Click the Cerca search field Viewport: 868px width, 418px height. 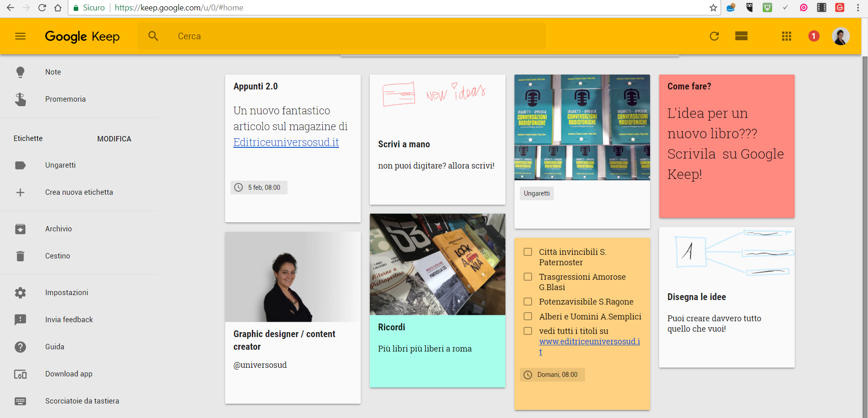(x=341, y=36)
